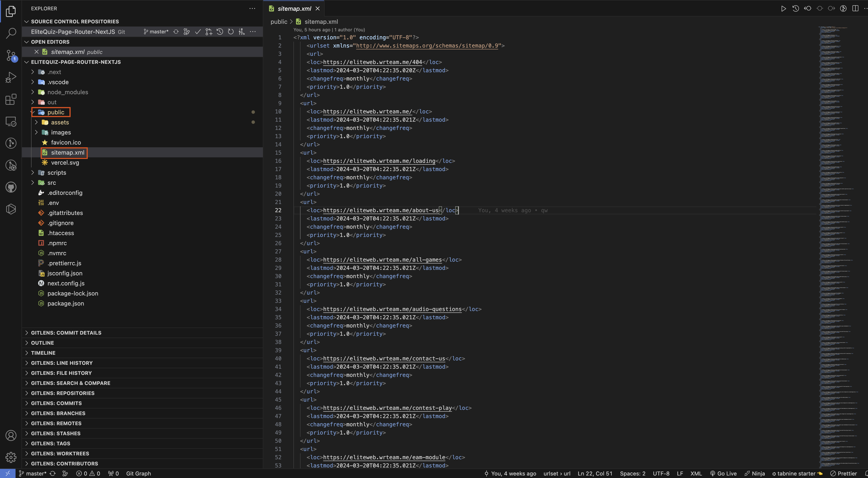Select the favicon.ico file in explorer
Screen dimensions: 868x478
click(66, 142)
